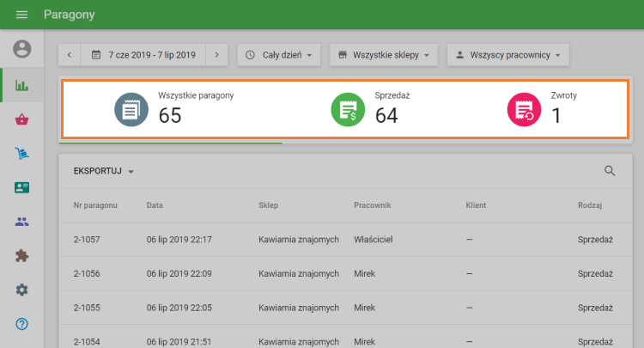Open receipt 2-1057
644x348 pixels.
87,240
